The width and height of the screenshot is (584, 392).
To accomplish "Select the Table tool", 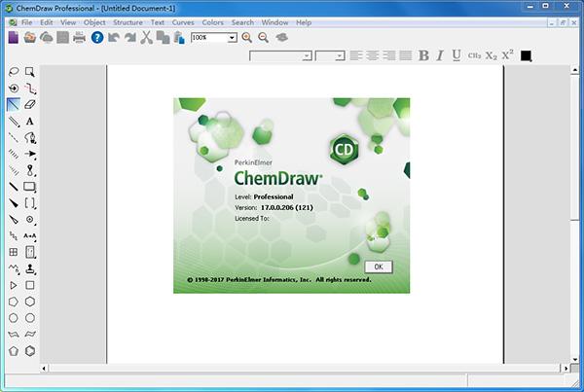I will tap(14, 252).
